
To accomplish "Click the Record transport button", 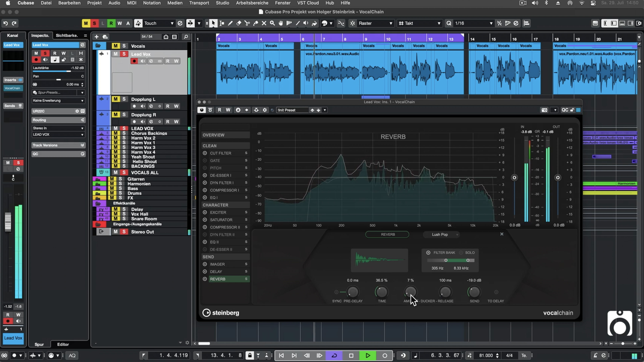I will 385,355.
